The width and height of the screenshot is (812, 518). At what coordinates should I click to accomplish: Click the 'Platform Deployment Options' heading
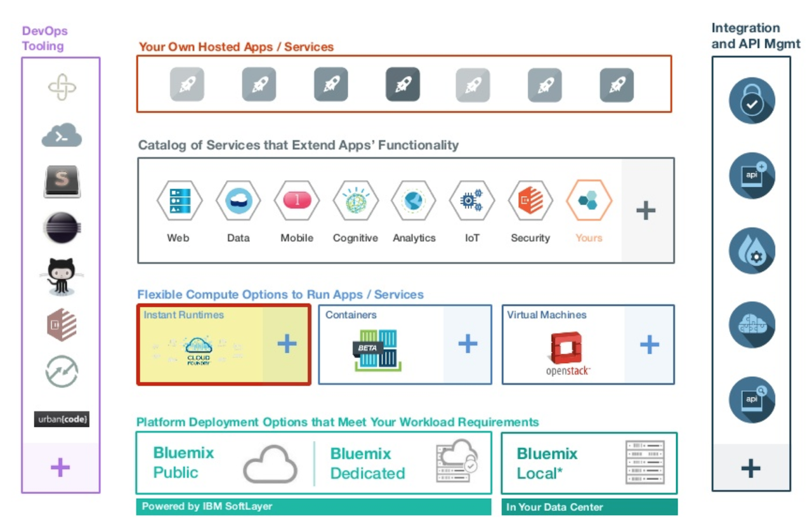tap(338, 422)
